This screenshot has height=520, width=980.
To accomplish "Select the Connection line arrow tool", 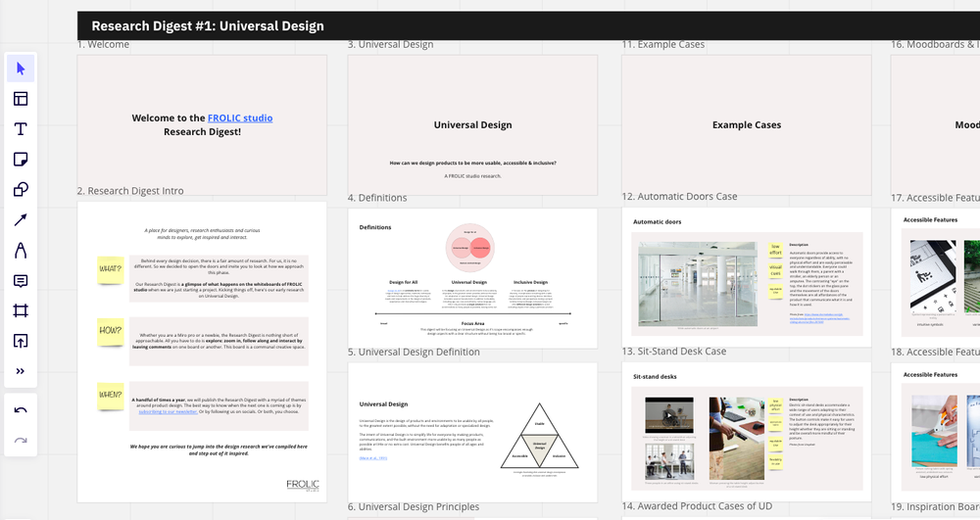I will [x=21, y=219].
